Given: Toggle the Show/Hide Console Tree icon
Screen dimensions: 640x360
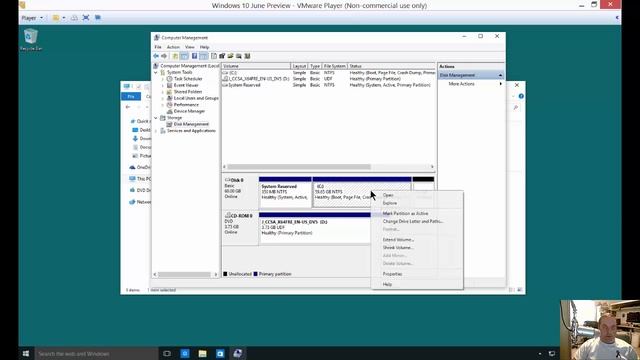Looking at the screenshot, I should coord(184,56).
